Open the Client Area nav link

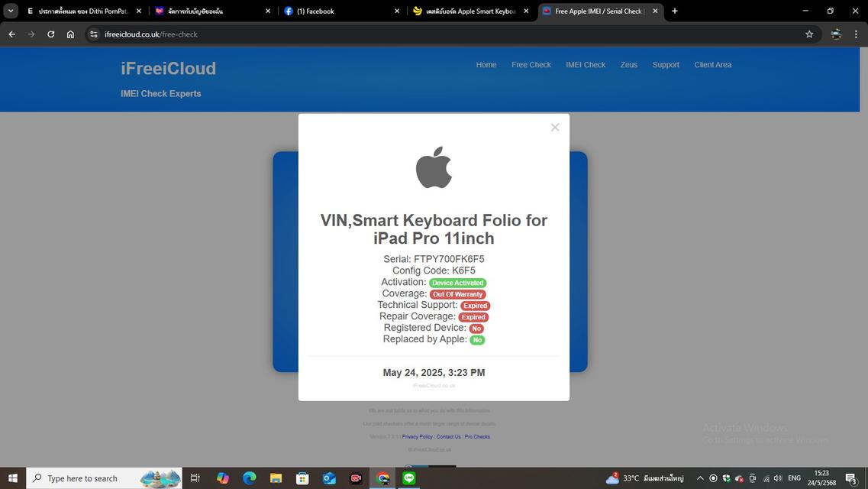pyautogui.click(x=712, y=65)
